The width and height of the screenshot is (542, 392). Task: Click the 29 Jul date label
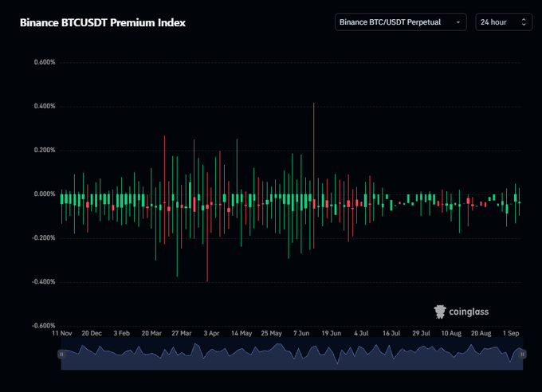point(421,333)
